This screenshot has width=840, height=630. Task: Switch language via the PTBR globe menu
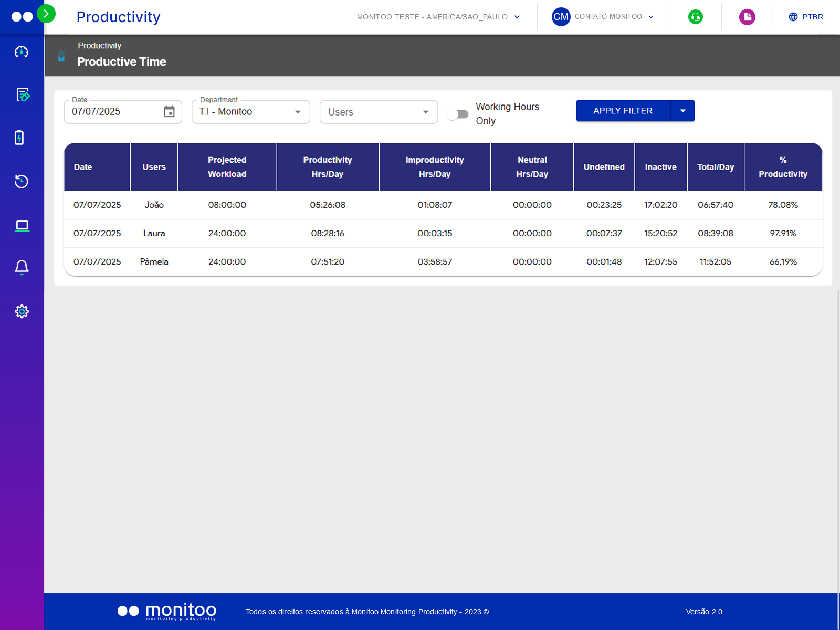point(805,16)
